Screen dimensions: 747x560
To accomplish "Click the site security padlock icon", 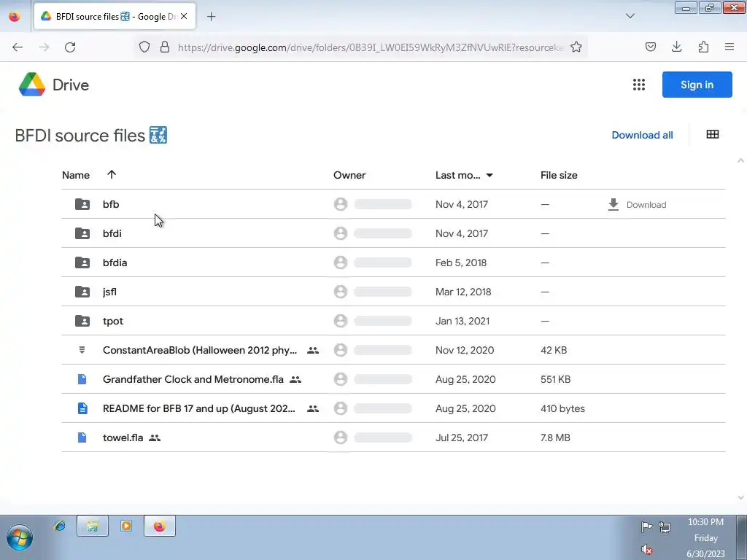I will click(x=165, y=47).
